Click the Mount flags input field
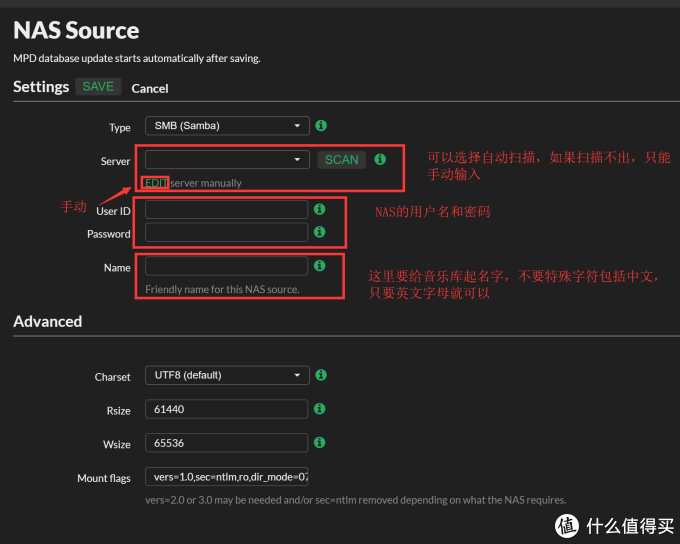This screenshot has height=544, width=680. [x=226, y=477]
